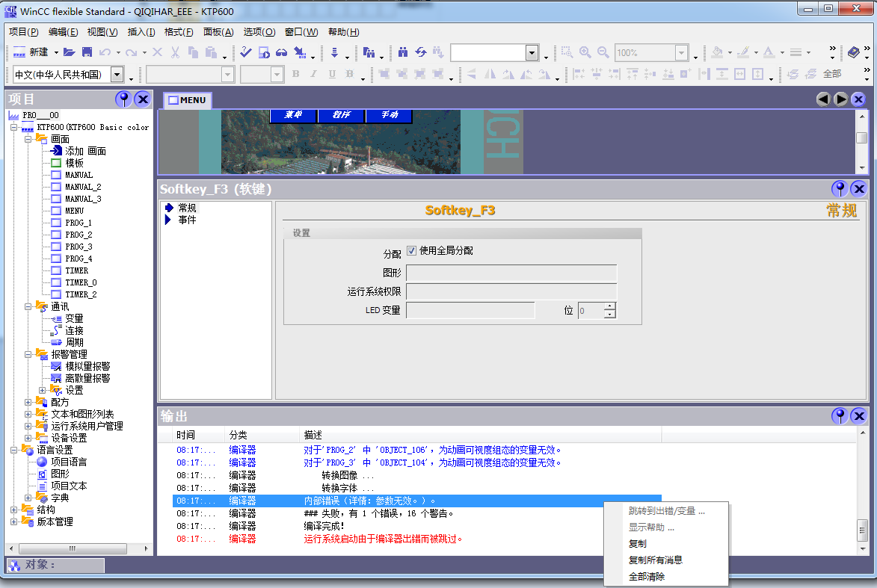Collapse the 画面 screens folder

pos(28,139)
